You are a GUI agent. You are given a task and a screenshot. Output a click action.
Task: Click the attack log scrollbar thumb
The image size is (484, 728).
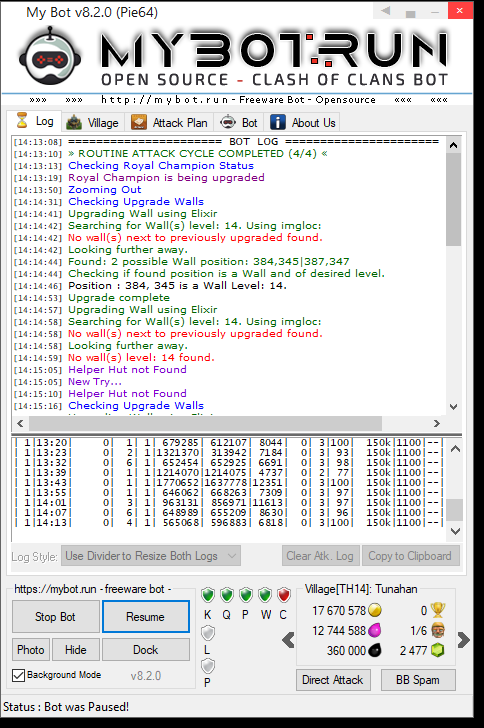click(455, 510)
